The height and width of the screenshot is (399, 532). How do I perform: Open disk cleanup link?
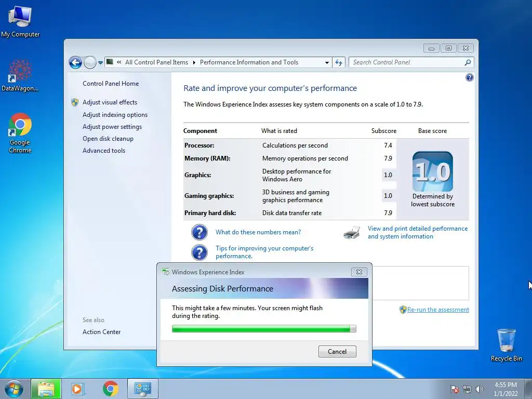pyautogui.click(x=108, y=138)
